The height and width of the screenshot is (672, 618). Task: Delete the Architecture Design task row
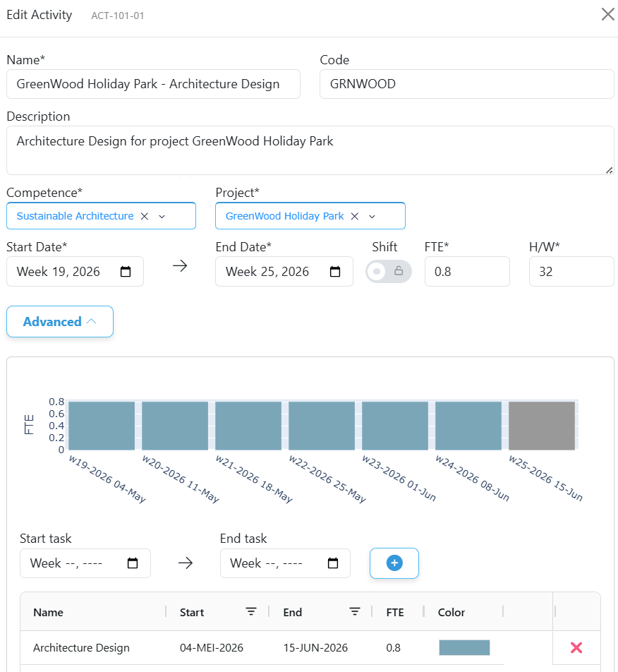coord(576,647)
